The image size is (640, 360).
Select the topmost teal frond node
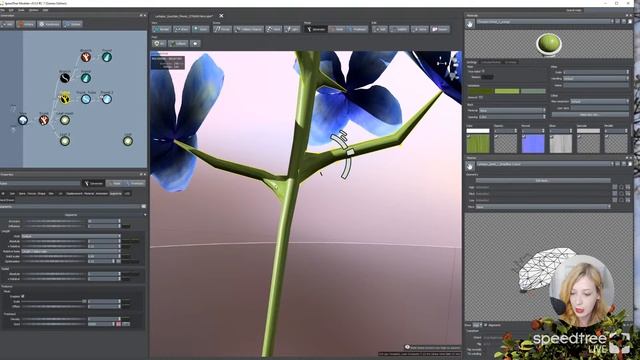(107, 57)
